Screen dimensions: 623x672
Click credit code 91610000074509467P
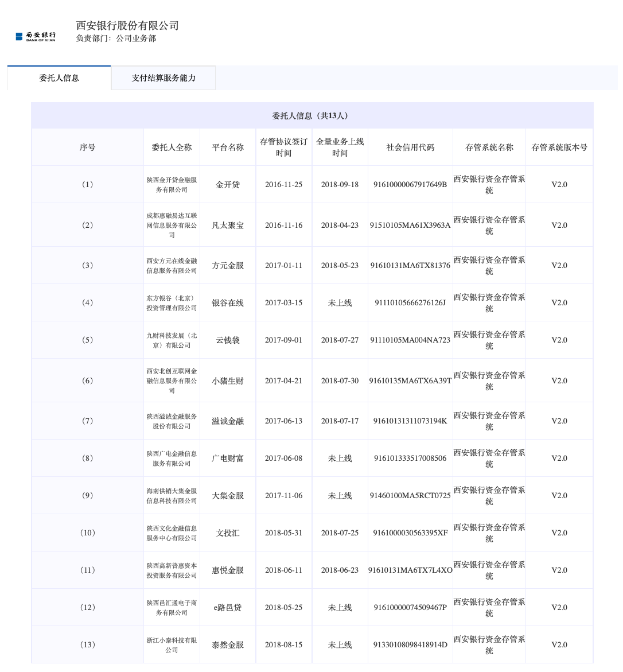411,608
